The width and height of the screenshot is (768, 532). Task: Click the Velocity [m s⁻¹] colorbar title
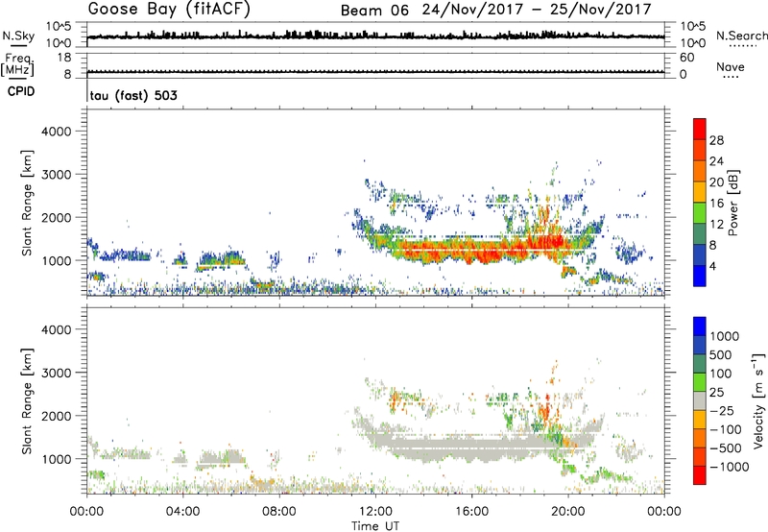[759, 400]
